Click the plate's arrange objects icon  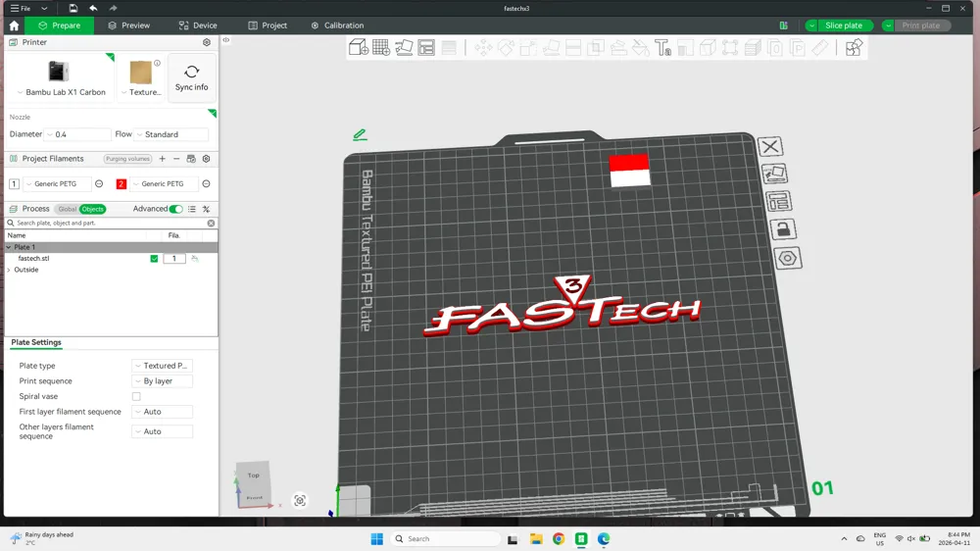click(x=779, y=201)
